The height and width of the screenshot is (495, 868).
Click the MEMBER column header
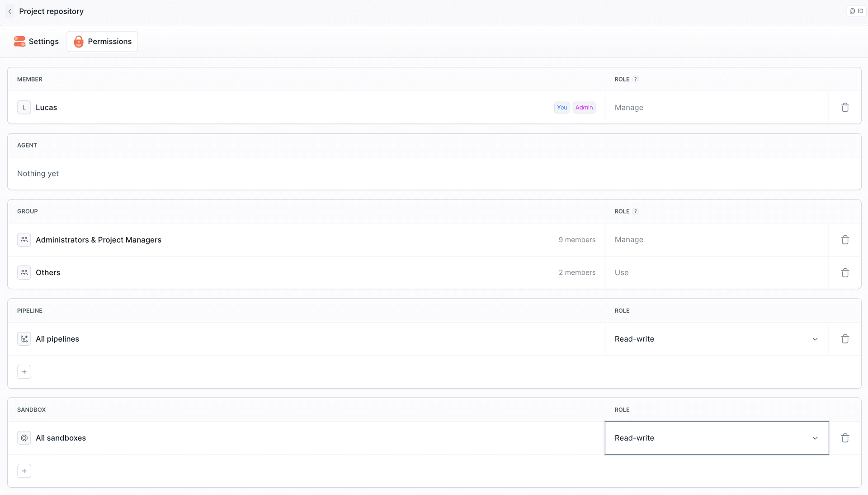(x=30, y=79)
